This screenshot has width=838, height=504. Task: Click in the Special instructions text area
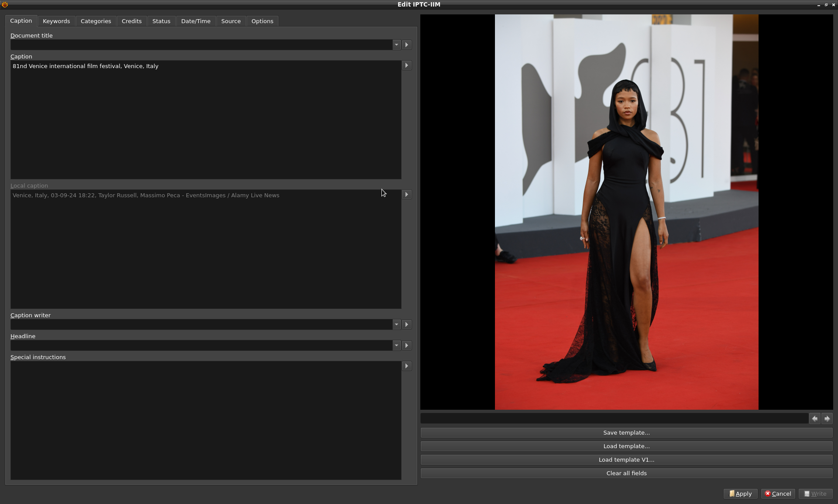(x=206, y=421)
